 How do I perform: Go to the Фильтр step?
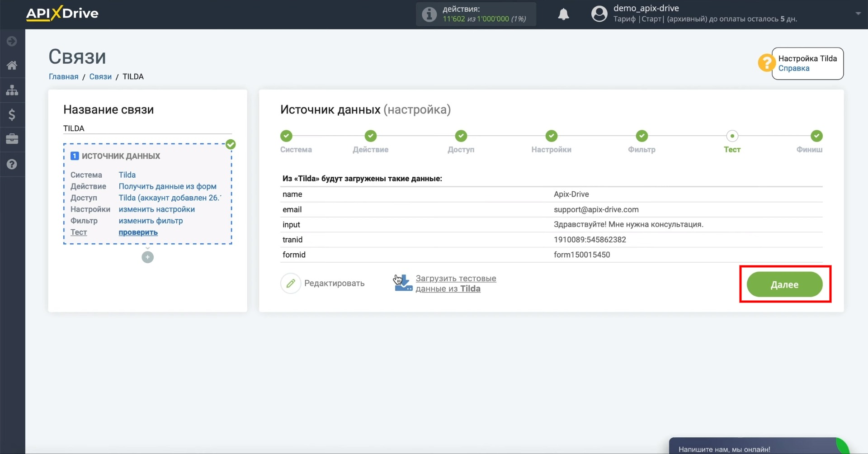pyautogui.click(x=642, y=136)
